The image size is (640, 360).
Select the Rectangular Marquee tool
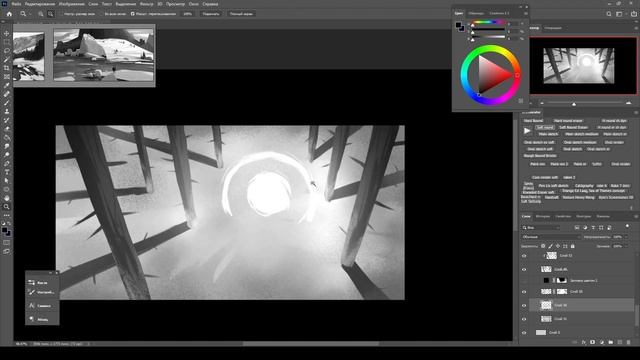click(7, 42)
